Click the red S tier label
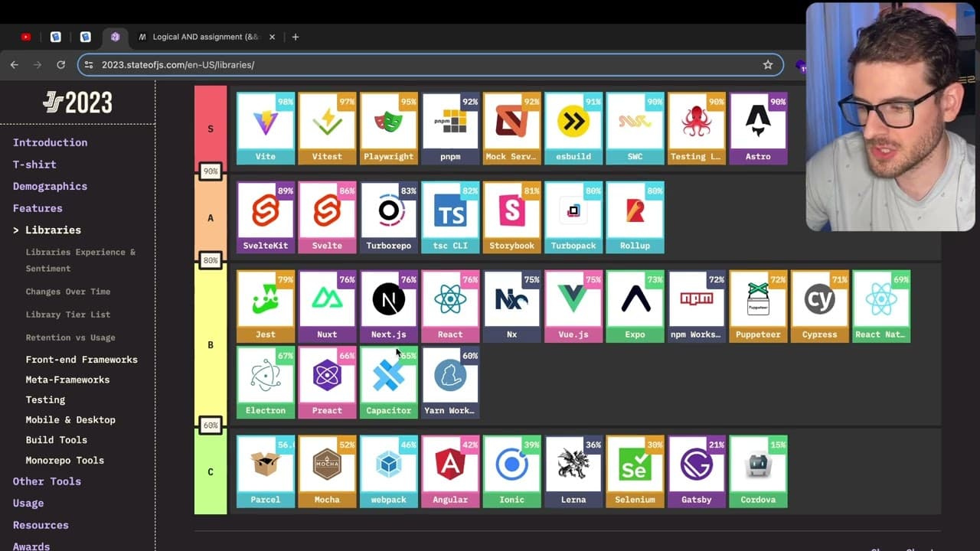This screenshot has width=980, height=551. (x=211, y=129)
